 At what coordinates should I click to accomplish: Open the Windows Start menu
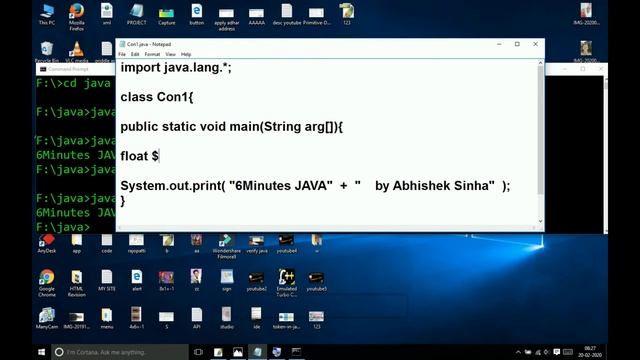coord(42,352)
